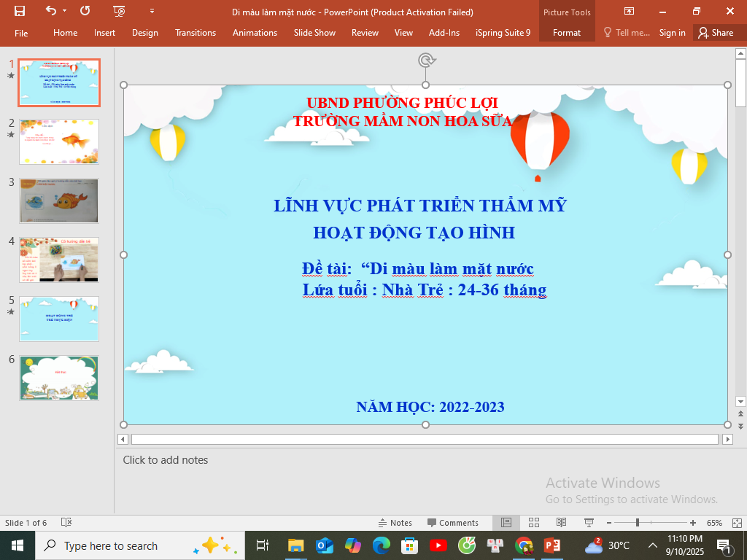This screenshot has width=747, height=560.
Task: Click the Redo/Repeat icon
Action: 85,11
